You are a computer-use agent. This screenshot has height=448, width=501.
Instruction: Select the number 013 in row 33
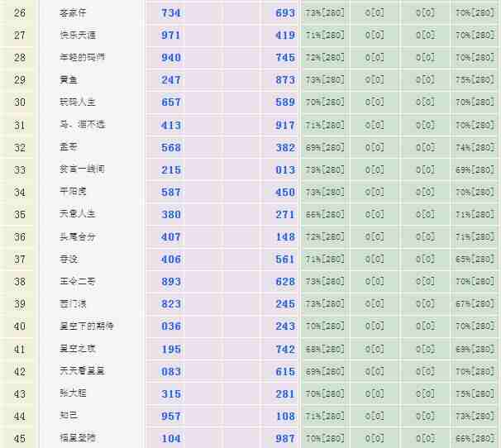point(285,169)
